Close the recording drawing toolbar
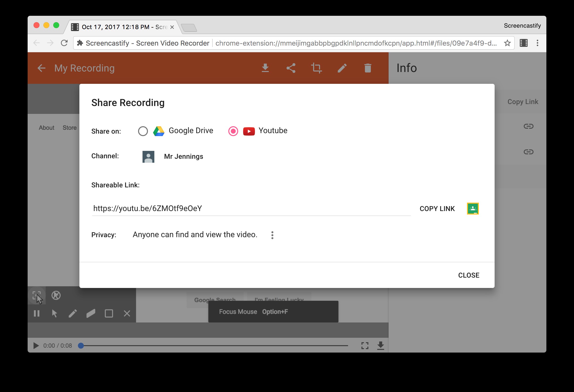The width and height of the screenshot is (574, 392). 127,313
